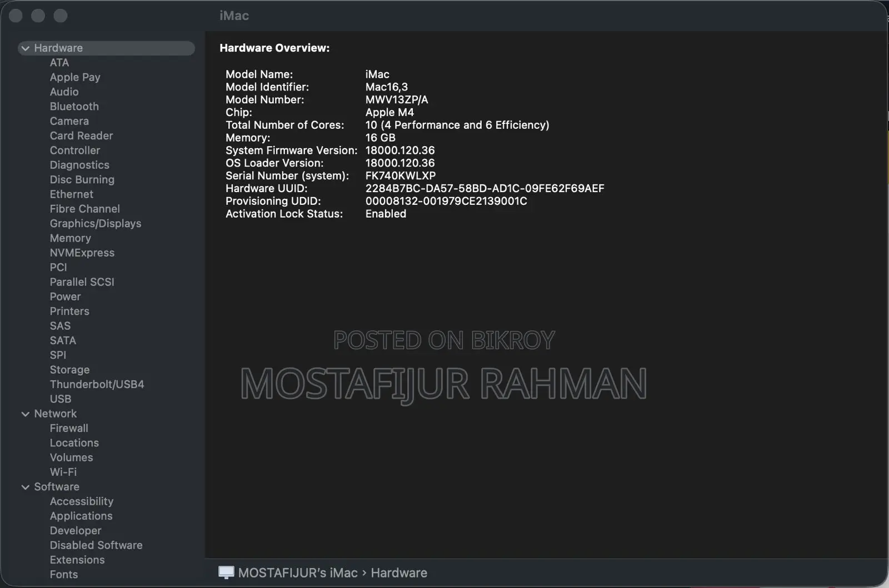
Task: Select the Hardware category in sidebar
Action: [106, 48]
